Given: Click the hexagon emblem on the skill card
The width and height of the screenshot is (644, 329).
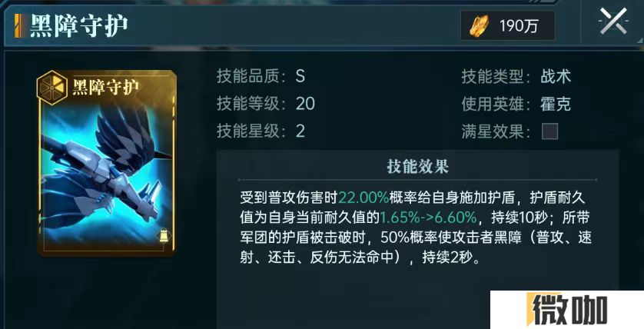Looking at the screenshot, I should (52, 87).
